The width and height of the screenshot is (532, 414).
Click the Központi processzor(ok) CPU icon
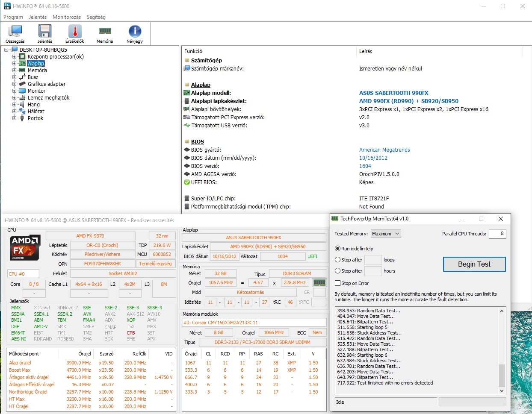(x=22, y=56)
